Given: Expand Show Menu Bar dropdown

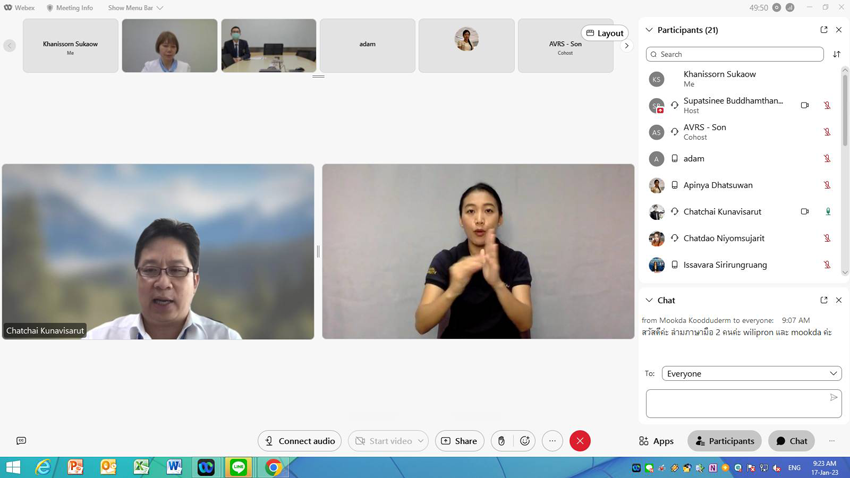Looking at the screenshot, I should [x=136, y=8].
